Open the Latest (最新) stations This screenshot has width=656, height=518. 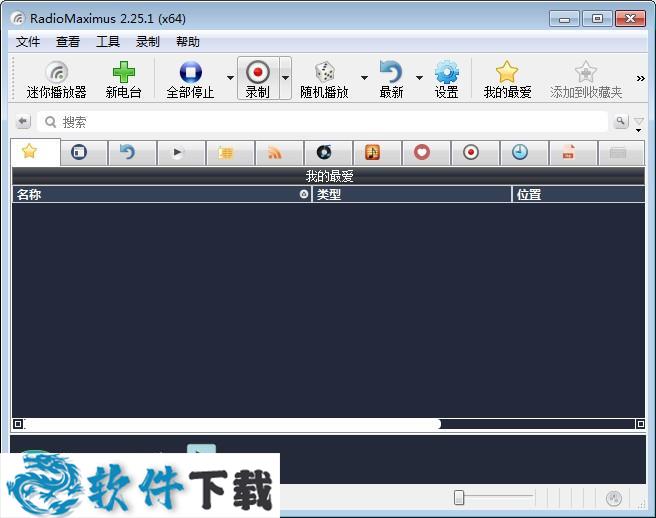391,79
